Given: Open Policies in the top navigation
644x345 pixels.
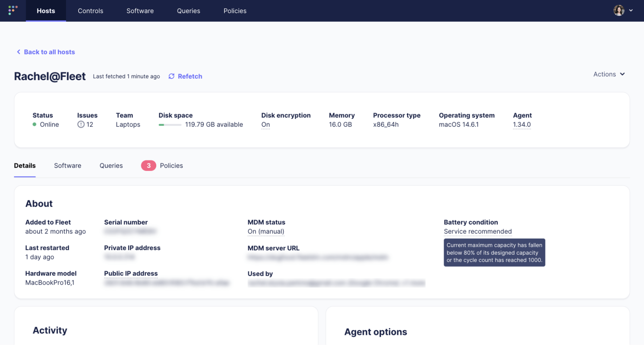Looking at the screenshot, I should tap(235, 11).
